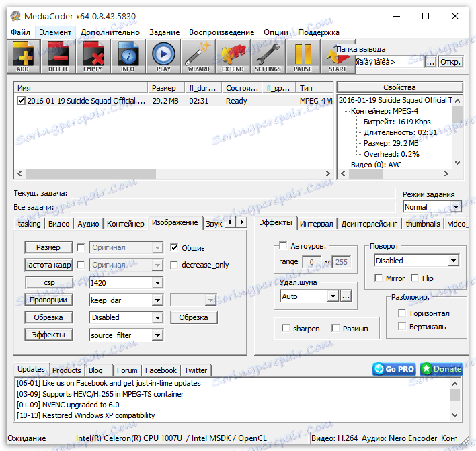Viewport: 476px width, 451px height.
Task: Check the Горизонтал deblock option
Action: (x=402, y=313)
